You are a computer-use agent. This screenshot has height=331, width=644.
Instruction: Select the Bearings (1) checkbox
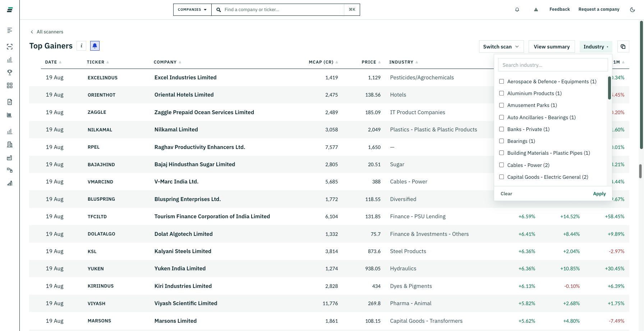click(x=501, y=141)
